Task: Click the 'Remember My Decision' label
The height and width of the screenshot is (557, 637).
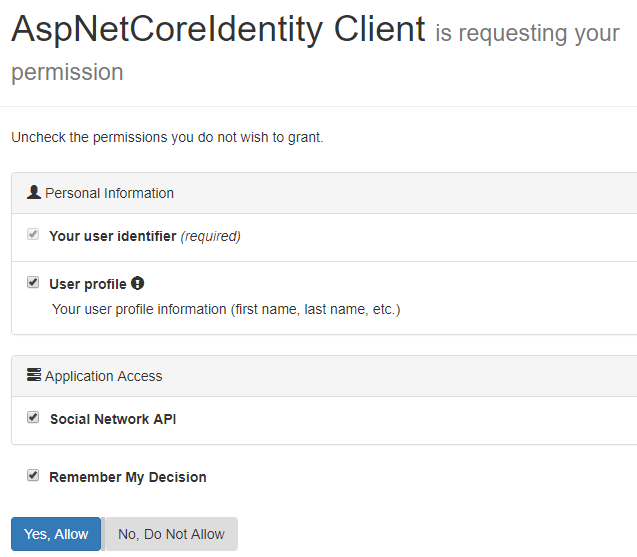Action: [x=128, y=477]
